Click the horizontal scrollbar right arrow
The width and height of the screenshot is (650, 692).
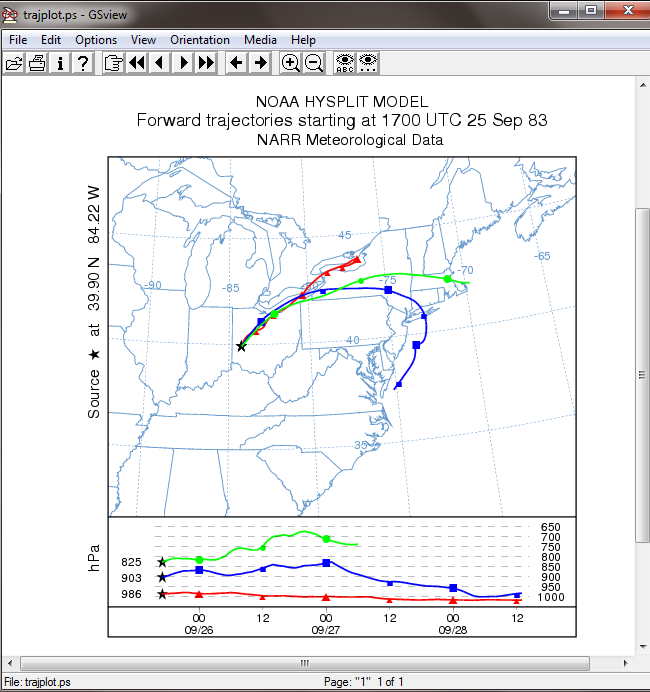tap(625, 663)
